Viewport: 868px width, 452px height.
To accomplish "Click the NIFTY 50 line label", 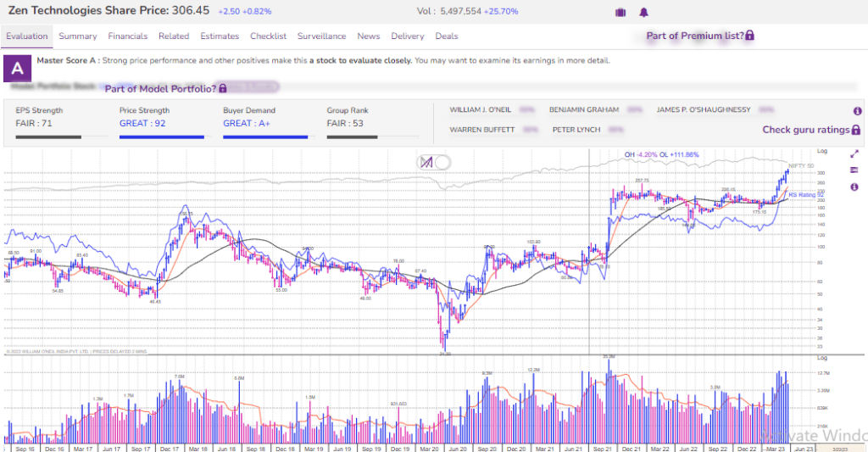I will pyautogui.click(x=802, y=166).
